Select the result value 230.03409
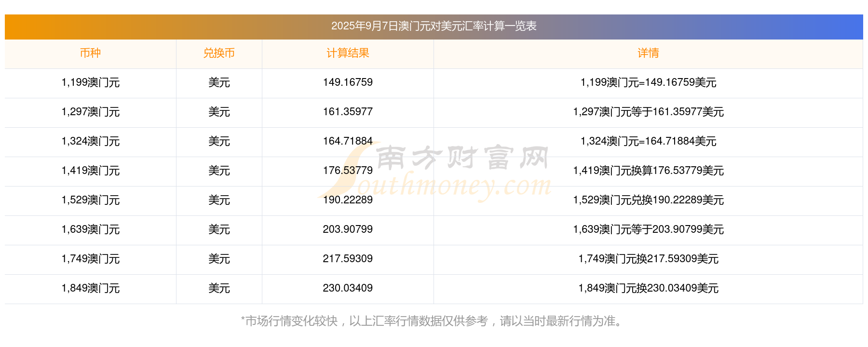This screenshot has height=347, width=868. click(348, 288)
